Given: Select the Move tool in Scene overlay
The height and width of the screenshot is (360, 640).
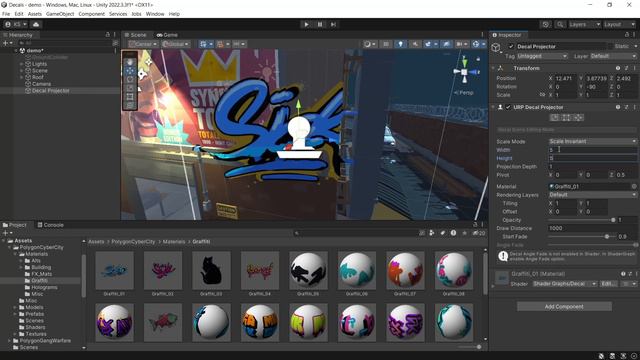Looking at the screenshot, I should [x=130, y=71].
